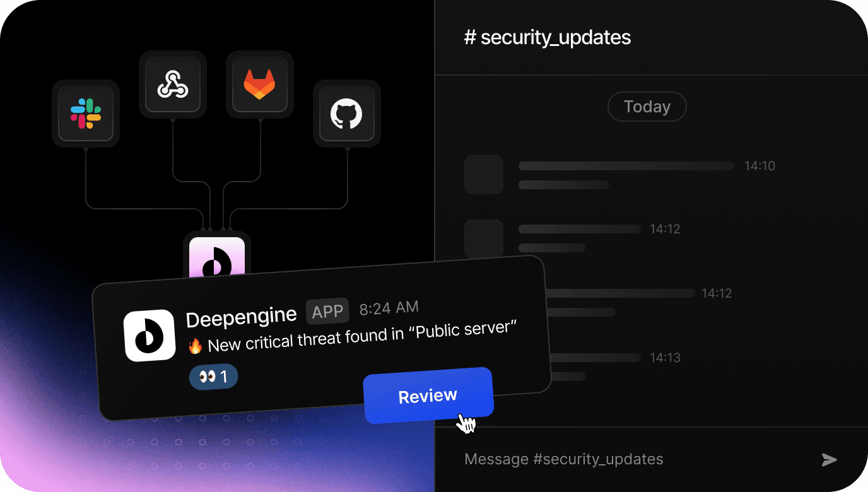Open the # security_updates channel header
Screen dimensions: 868x492
click(x=548, y=37)
